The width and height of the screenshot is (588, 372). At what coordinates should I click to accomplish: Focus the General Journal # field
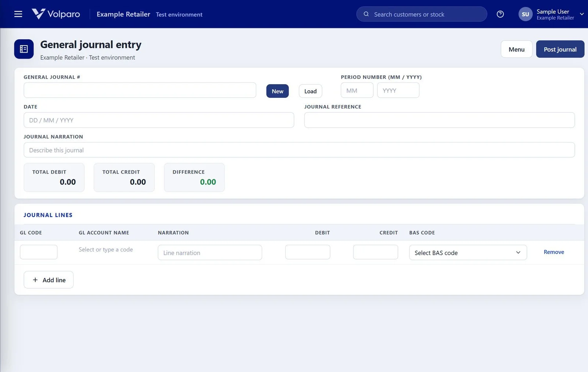coord(140,90)
